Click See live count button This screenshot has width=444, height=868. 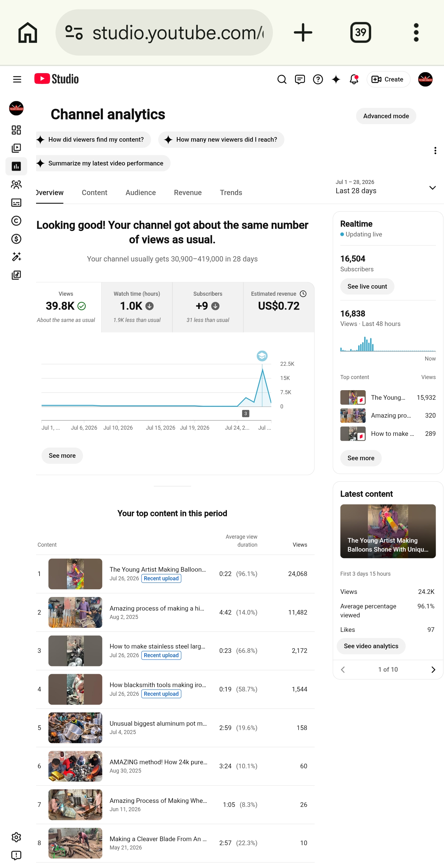point(367,286)
